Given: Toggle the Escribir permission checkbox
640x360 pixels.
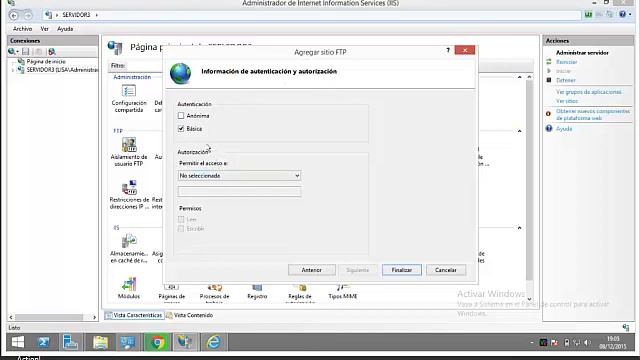Looking at the screenshot, I should [x=181, y=229].
